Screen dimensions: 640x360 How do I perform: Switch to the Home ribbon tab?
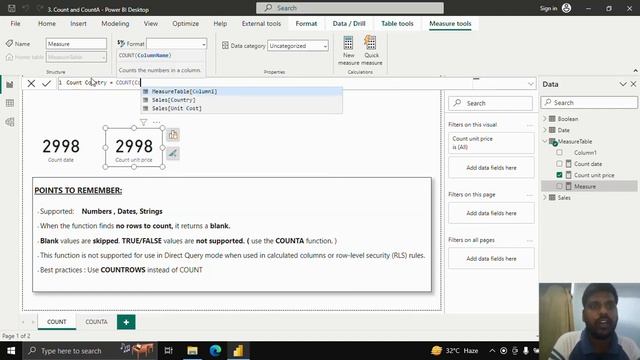point(47,24)
